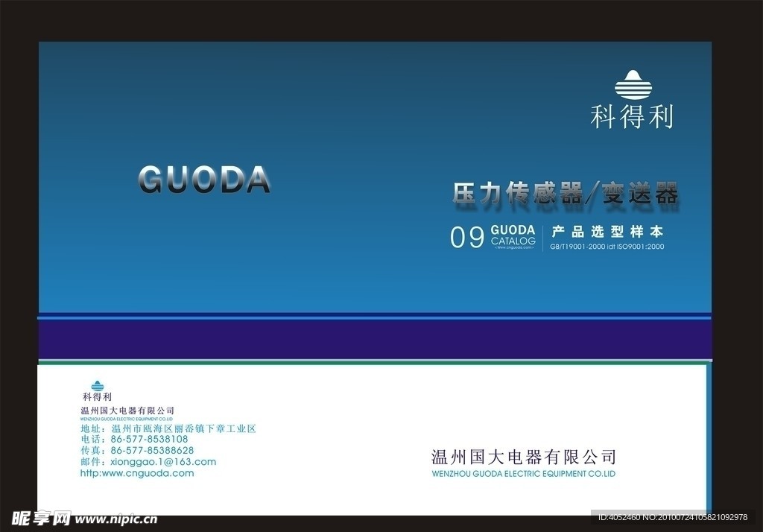Viewport: 763px width, 532px height.
Task: Click the GB/T19001-2000 idt ISO9001:2000 line
Action: 607,247
